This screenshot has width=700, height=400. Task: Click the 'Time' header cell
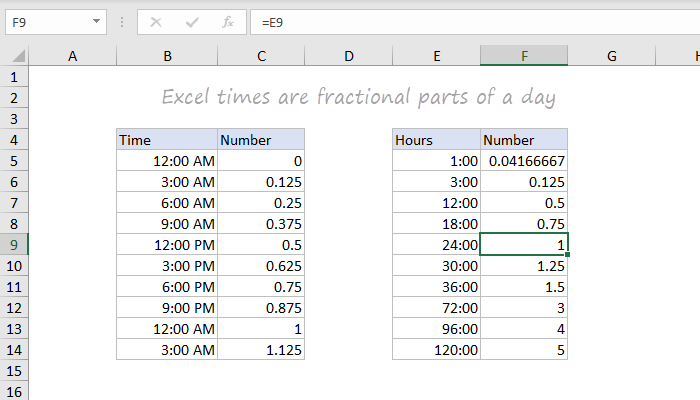coord(167,140)
